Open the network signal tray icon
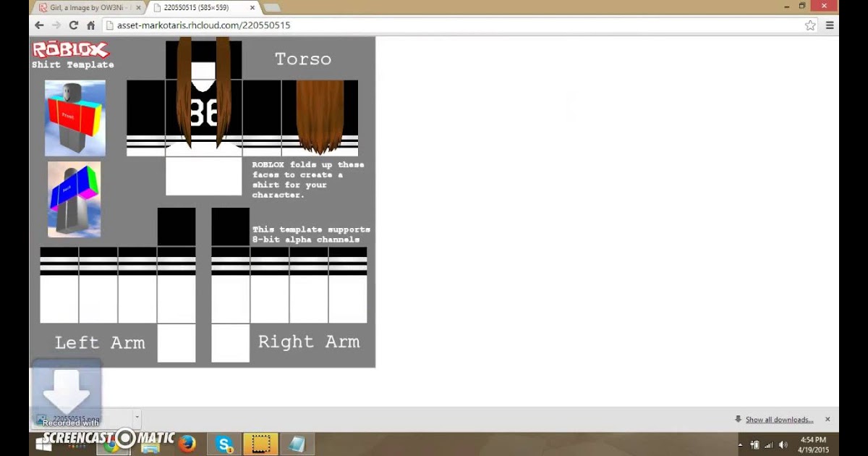The image size is (868, 456). tap(769, 445)
